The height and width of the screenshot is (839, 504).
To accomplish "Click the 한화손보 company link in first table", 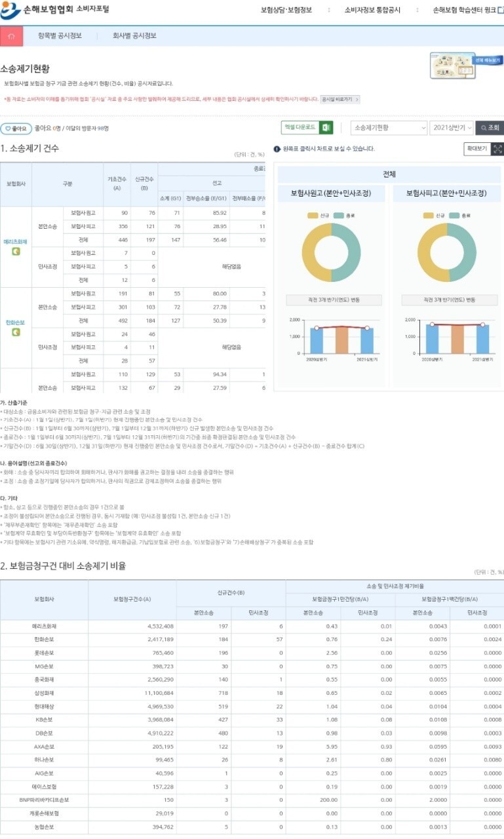I will pyautogui.click(x=16, y=322).
